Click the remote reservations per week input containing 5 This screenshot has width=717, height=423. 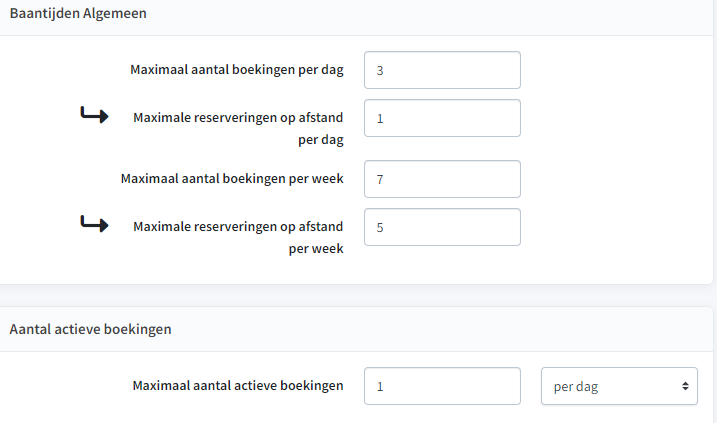(442, 227)
